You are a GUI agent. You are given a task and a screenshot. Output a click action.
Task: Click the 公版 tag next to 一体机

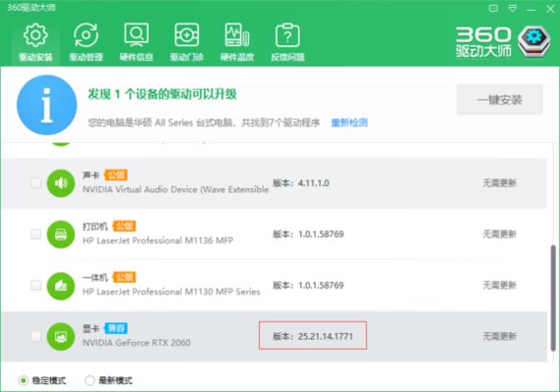point(124,277)
